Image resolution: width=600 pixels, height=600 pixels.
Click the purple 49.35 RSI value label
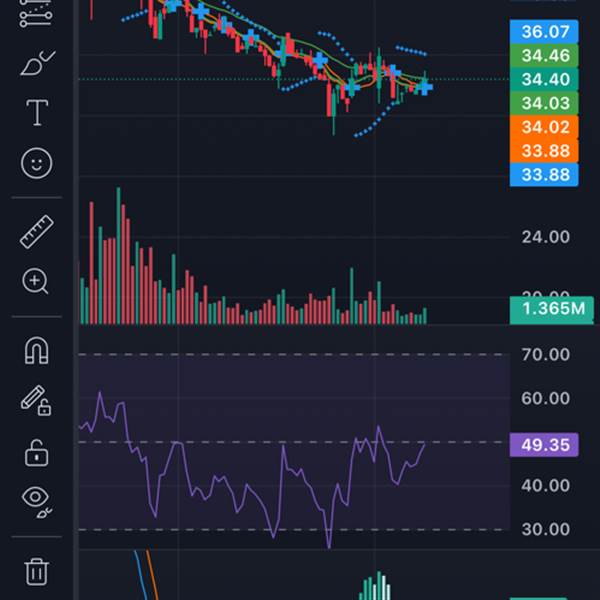coord(544,445)
